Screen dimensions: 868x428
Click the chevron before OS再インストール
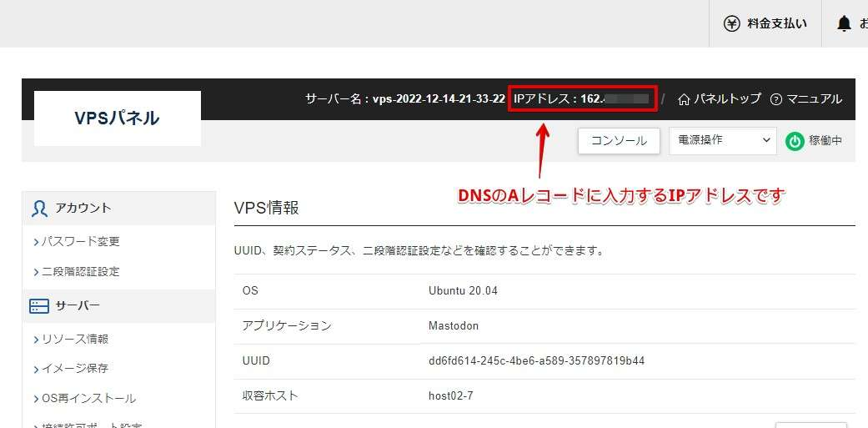[x=36, y=399]
